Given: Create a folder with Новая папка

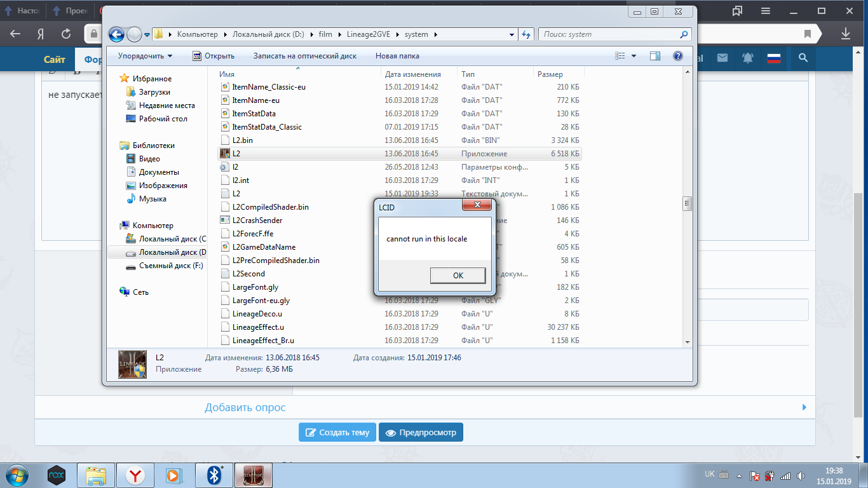Looking at the screenshot, I should 397,56.
